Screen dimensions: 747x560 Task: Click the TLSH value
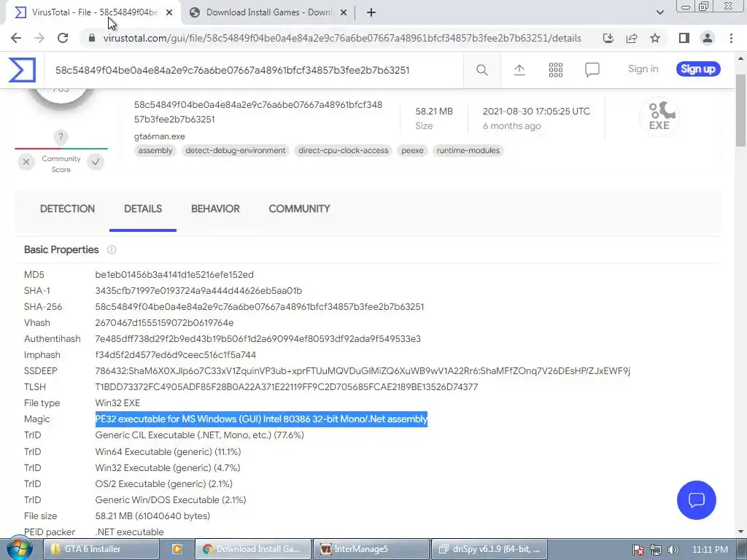coord(286,386)
